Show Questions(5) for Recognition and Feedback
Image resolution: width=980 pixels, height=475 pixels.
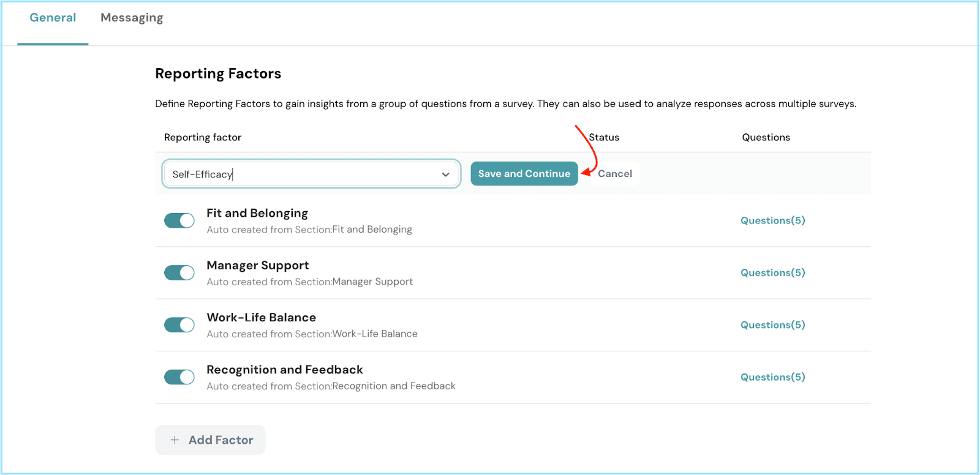772,377
